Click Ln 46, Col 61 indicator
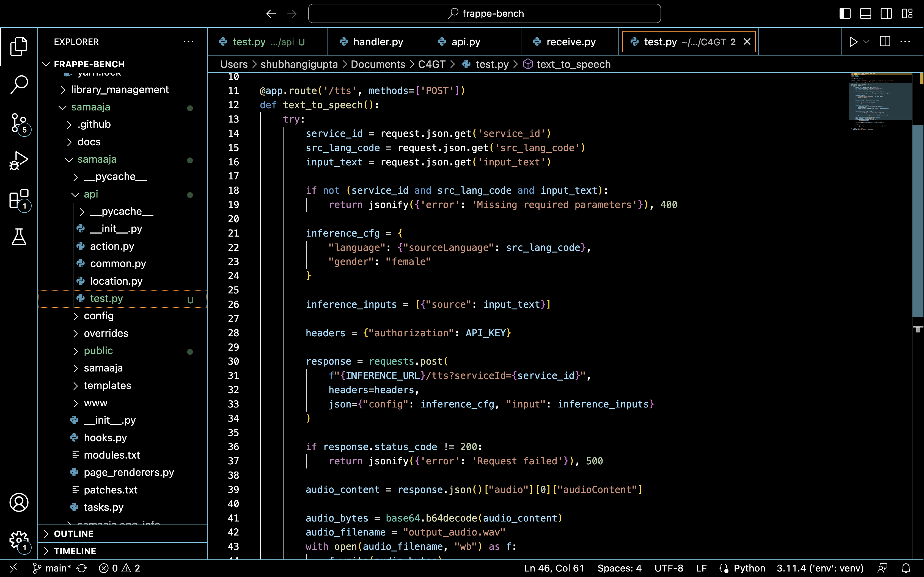924x577 pixels. 554,568
